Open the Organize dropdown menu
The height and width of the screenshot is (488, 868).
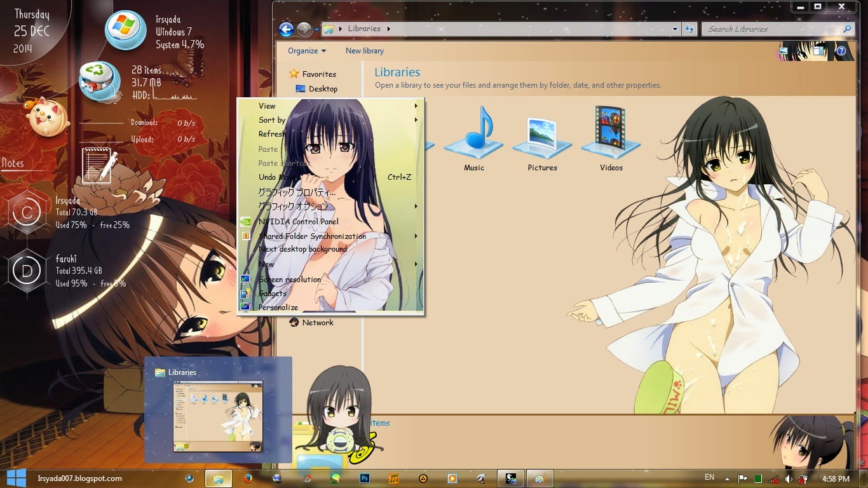coord(306,51)
